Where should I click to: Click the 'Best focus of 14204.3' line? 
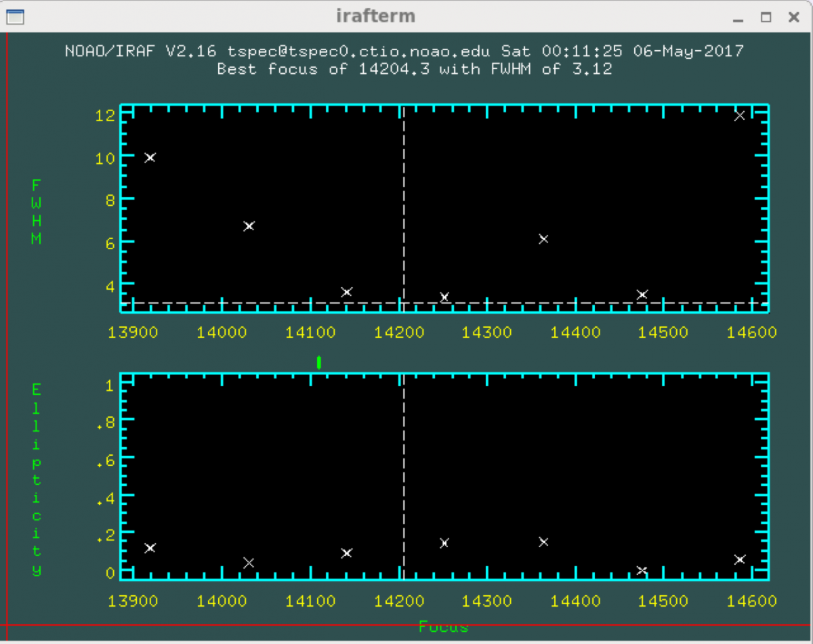[414, 69]
